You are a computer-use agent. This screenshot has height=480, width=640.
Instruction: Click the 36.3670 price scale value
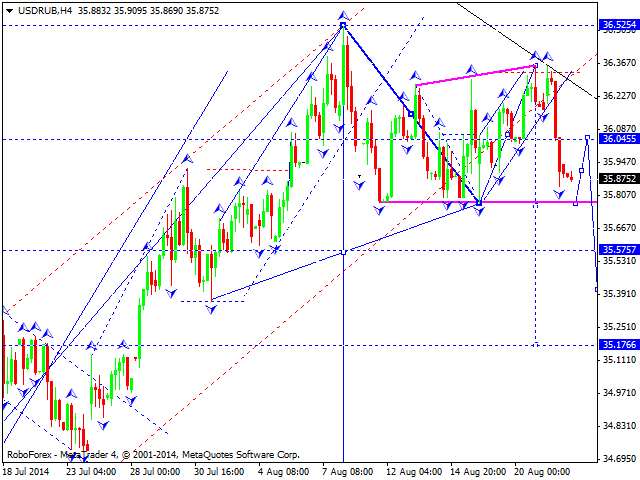tap(620, 62)
